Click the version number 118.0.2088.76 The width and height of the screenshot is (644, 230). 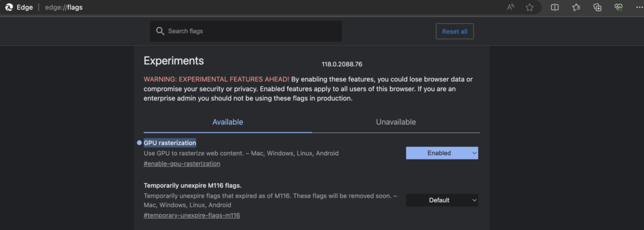click(x=341, y=64)
